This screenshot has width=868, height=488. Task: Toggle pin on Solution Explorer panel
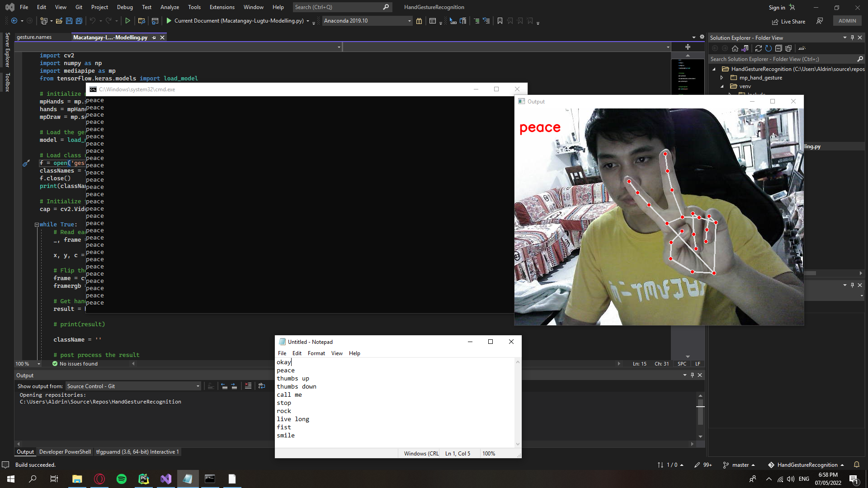pos(852,38)
